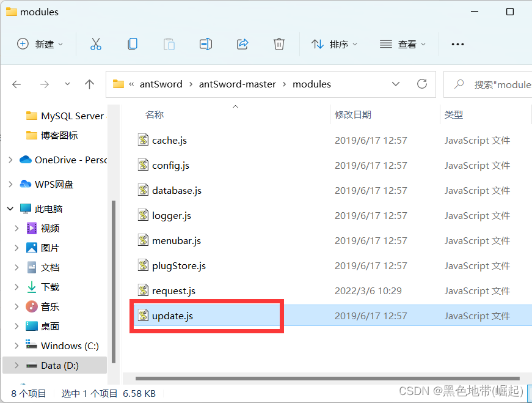Expand the 视频 tree node
This screenshot has width=532, height=403.
coord(16,228)
